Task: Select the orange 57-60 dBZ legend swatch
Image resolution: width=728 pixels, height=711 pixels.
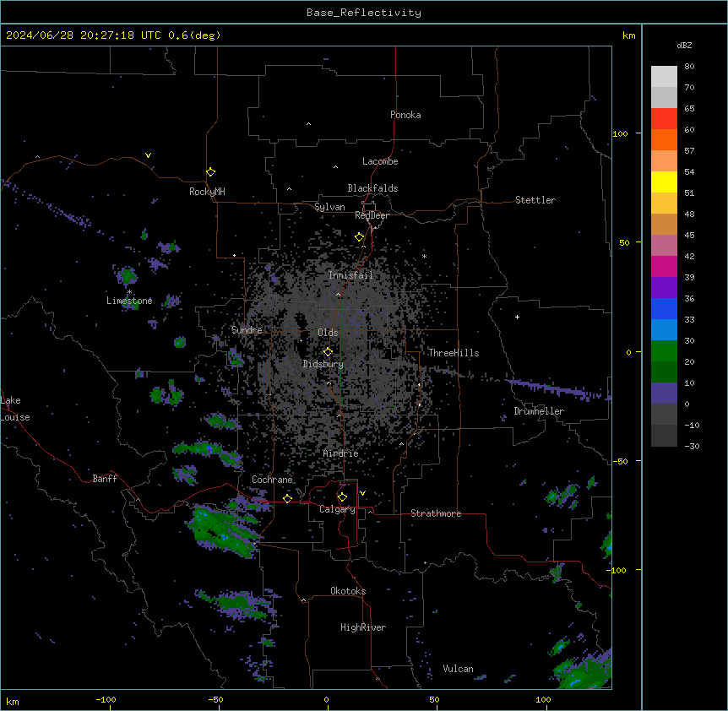Action: click(x=664, y=139)
